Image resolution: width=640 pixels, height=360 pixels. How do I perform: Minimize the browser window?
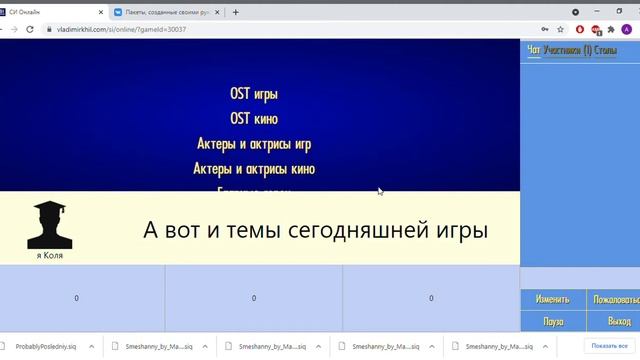[x=597, y=11]
